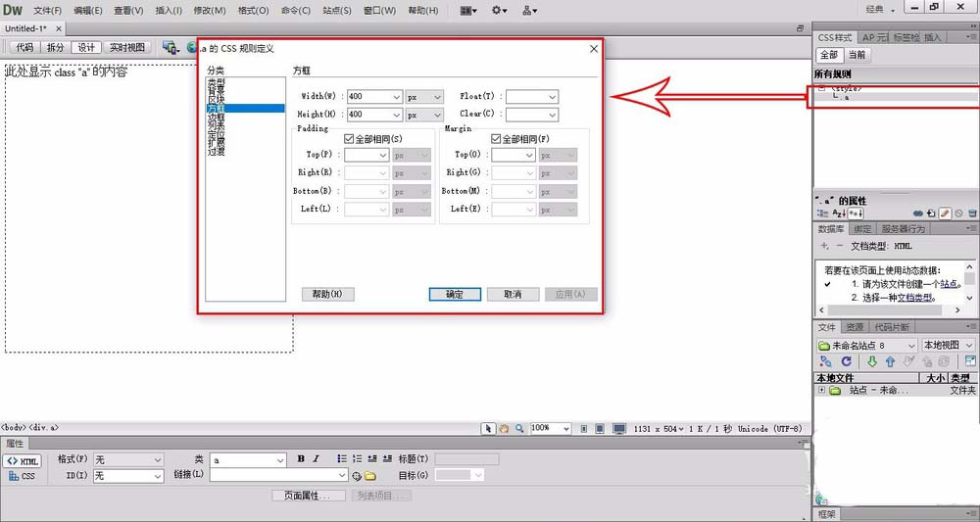Click 站点 link in database panel
This screenshot has height=522, width=980.
click(949, 284)
